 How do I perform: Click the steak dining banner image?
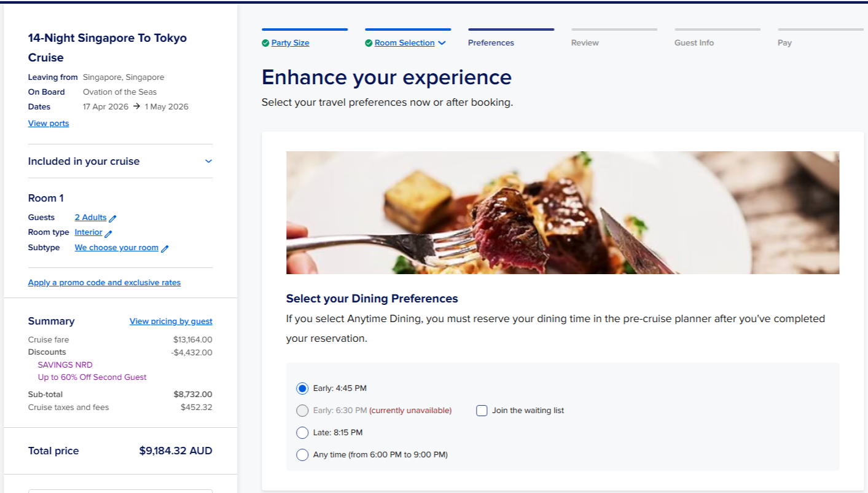[x=562, y=213]
